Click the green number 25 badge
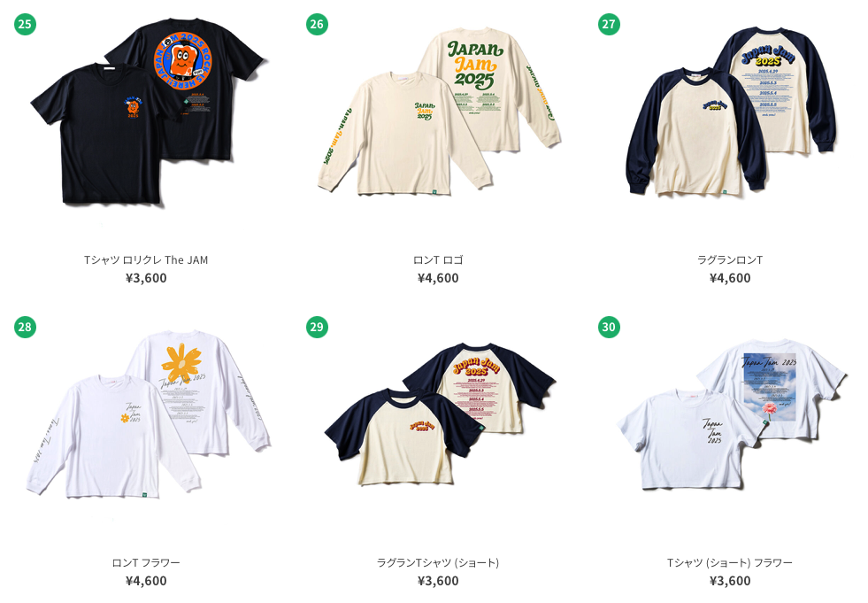This screenshot has width=868, height=603. [x=25, y=24]
